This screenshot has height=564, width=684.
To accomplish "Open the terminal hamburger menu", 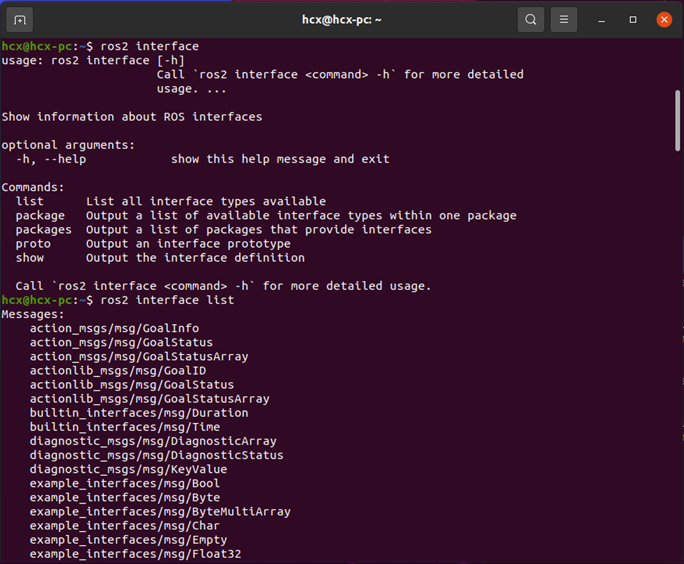I will tap(564, 19).
